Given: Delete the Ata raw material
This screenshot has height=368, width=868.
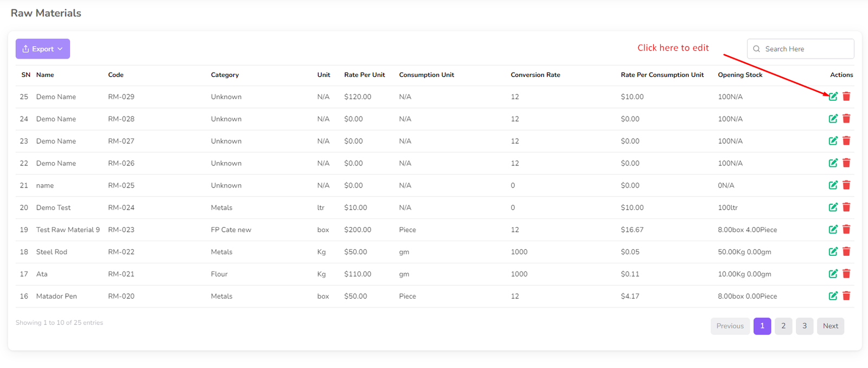Looking at the screenshot, I should [x=846, y=274].
